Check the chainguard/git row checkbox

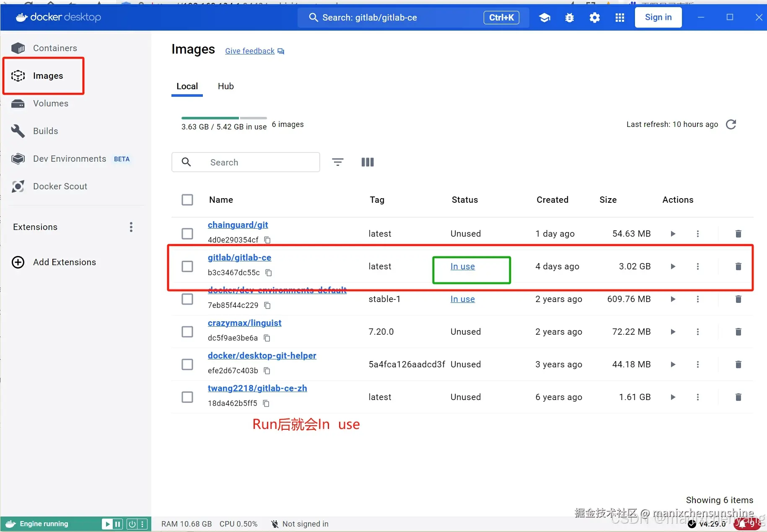(x=187, y=234)
